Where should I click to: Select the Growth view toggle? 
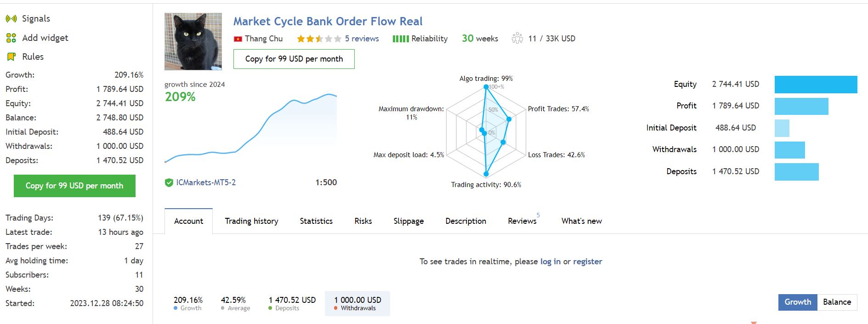[797, 302]
